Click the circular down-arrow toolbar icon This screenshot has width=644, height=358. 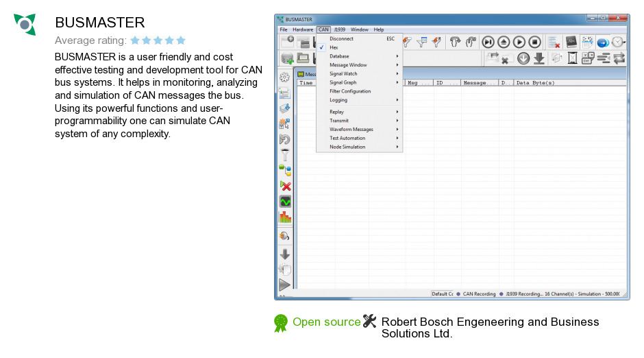523,58
